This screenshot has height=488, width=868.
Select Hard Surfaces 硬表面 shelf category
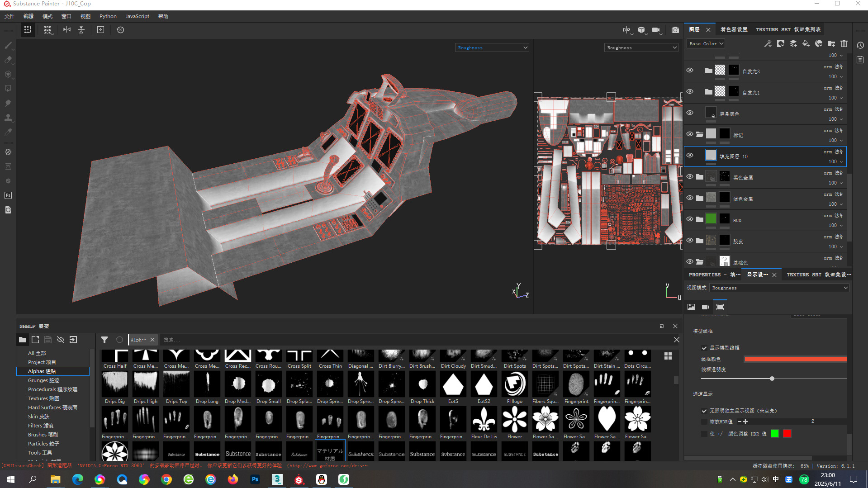(x=53, y=407)
